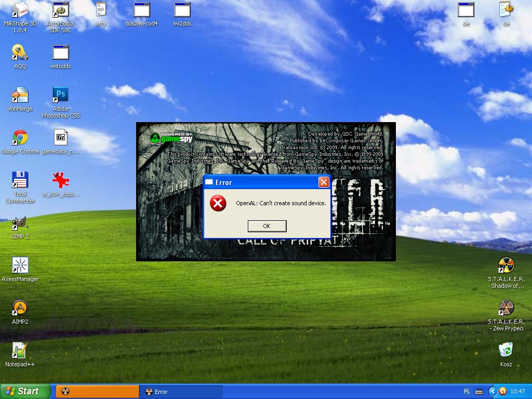Click the "OpenAL: Can't create sound device." message
This screenshot has height=399, width=532.
point(281,203)
